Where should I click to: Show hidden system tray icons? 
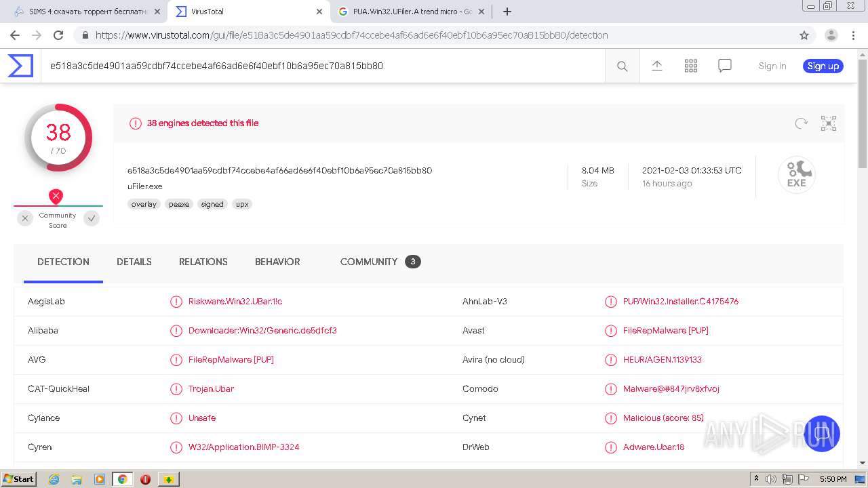(756, 479)
